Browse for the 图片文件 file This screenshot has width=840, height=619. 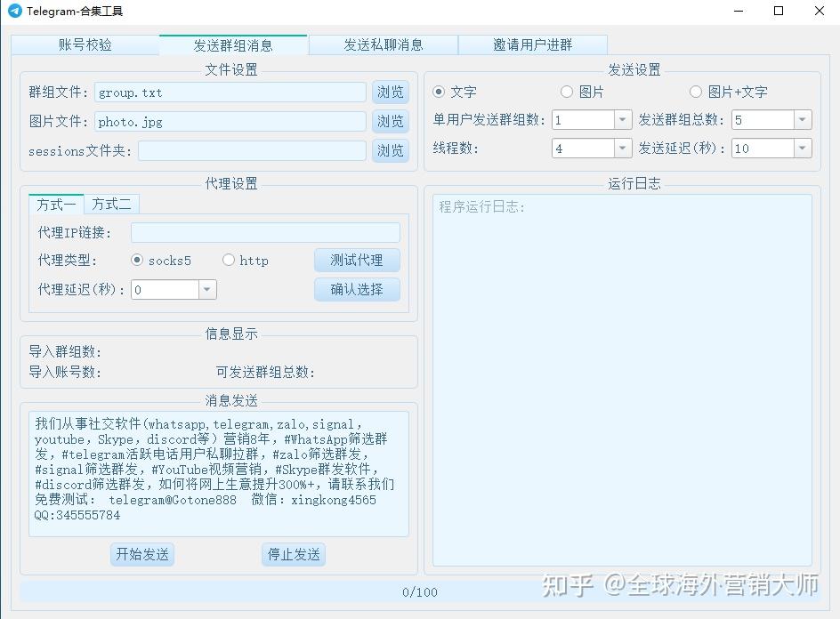(390, 122)
